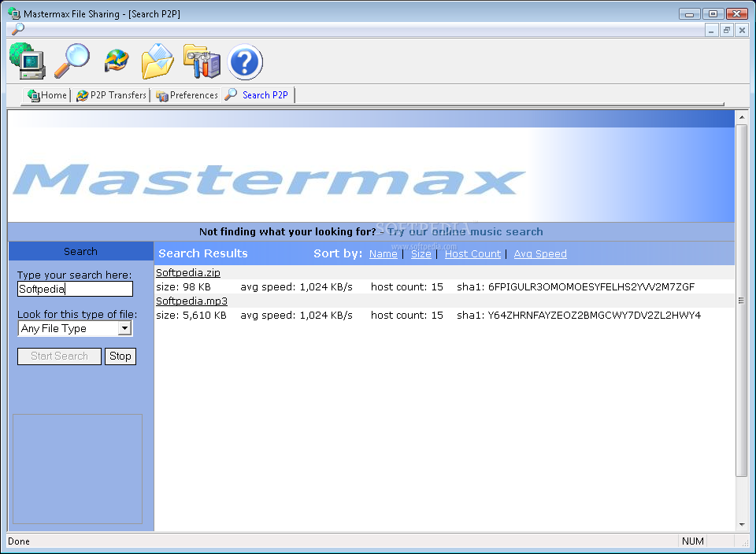Click the online music search link
Image resolution: width=756 pixels, height=554 pixels.
[x=465, y=231]
